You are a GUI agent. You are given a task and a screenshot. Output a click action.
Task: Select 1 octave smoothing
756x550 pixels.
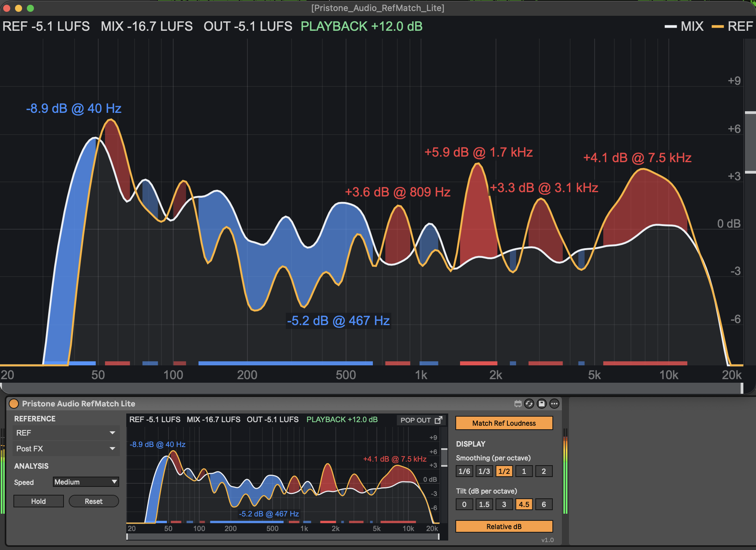[x=524, y=471]
